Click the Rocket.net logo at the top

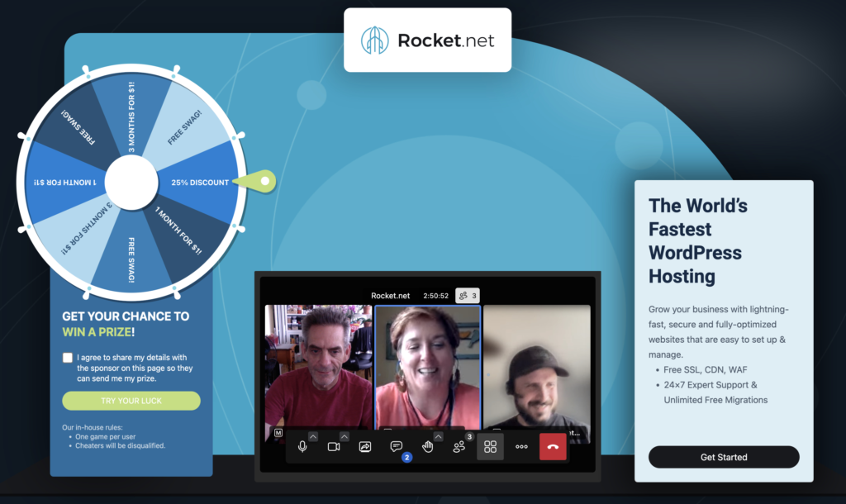pos(428,40)
